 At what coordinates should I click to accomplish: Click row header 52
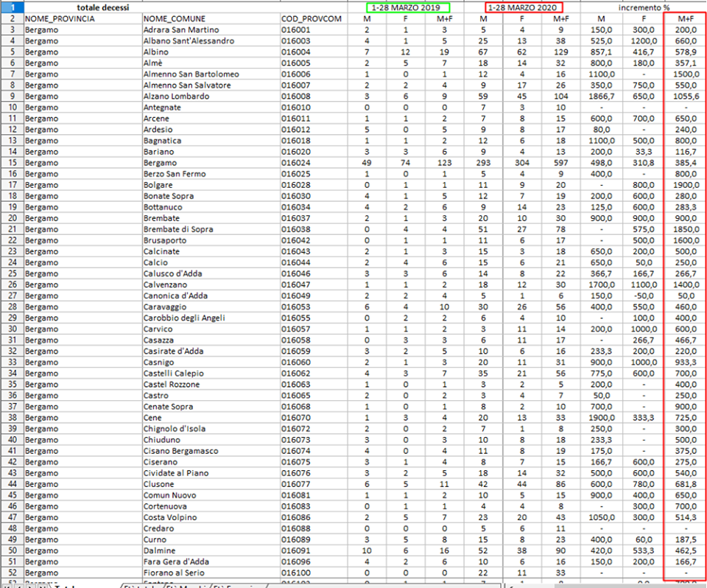point(12,572)
